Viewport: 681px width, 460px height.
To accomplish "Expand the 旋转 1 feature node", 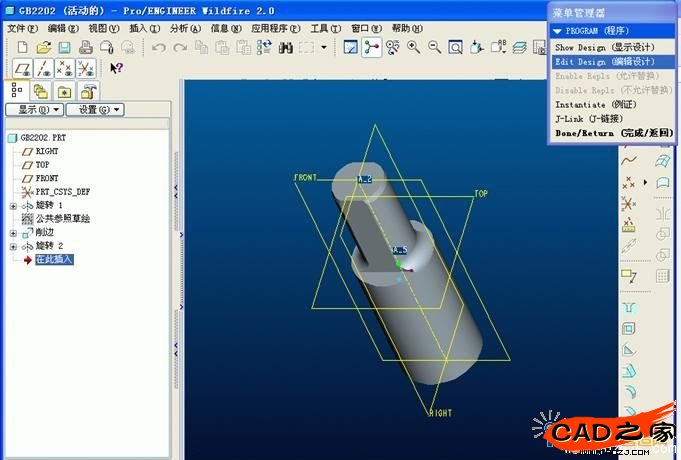I will click(13, 205).
